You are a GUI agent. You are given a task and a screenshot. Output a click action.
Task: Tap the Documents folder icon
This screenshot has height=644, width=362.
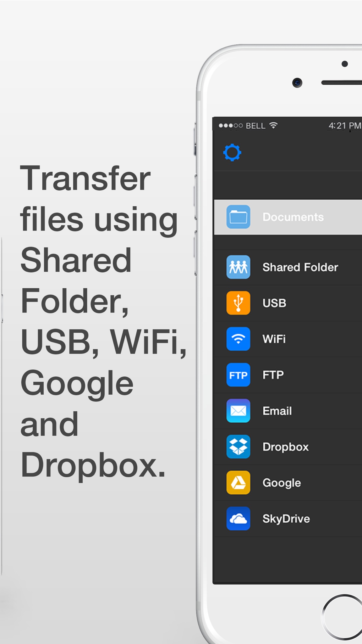pos(238,217)
